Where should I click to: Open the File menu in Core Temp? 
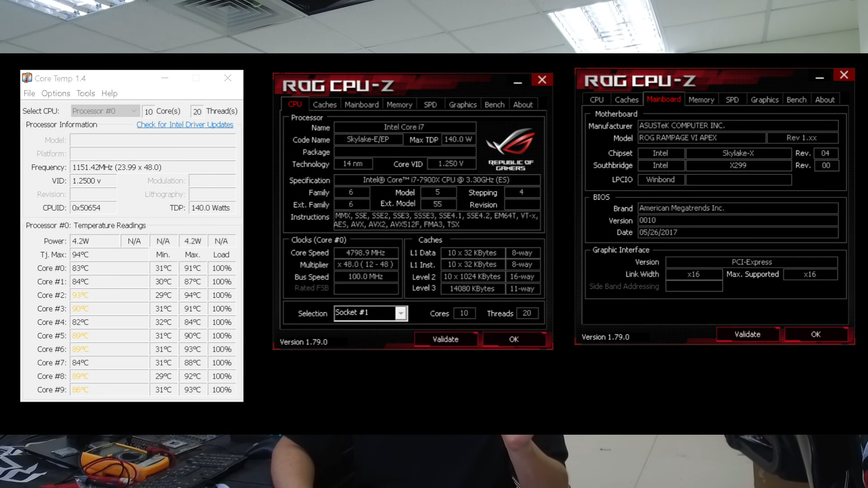point(29,93)
